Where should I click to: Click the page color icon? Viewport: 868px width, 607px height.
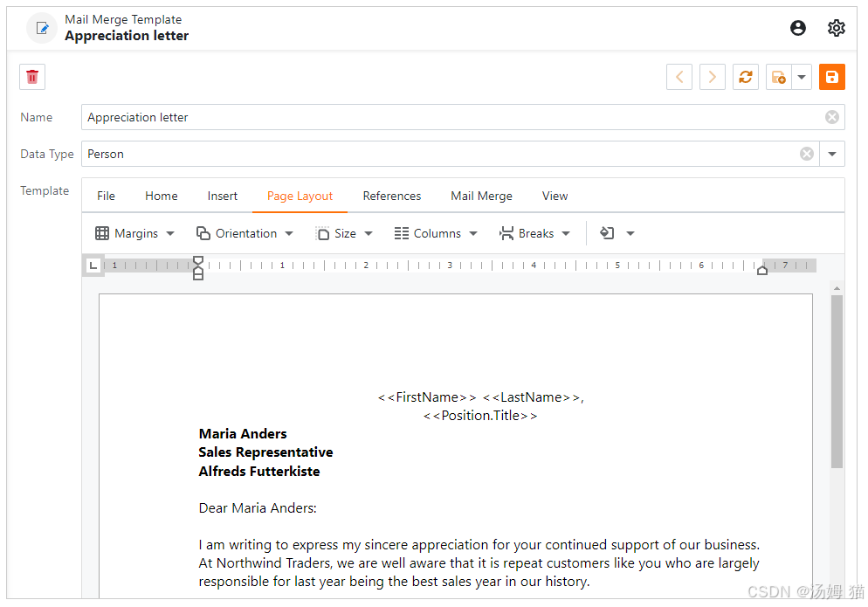point(607,233)
